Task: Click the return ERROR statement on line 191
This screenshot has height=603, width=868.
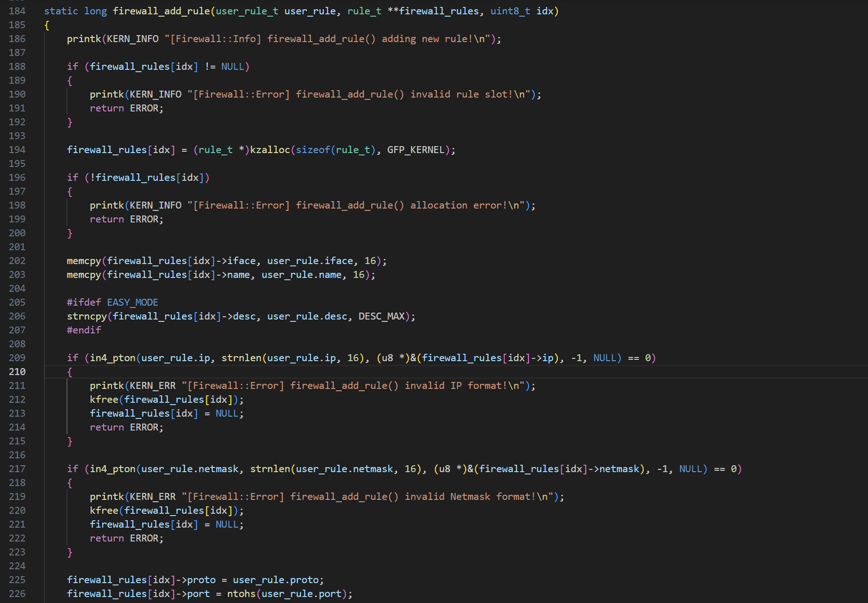Action: tap(126, 108)
